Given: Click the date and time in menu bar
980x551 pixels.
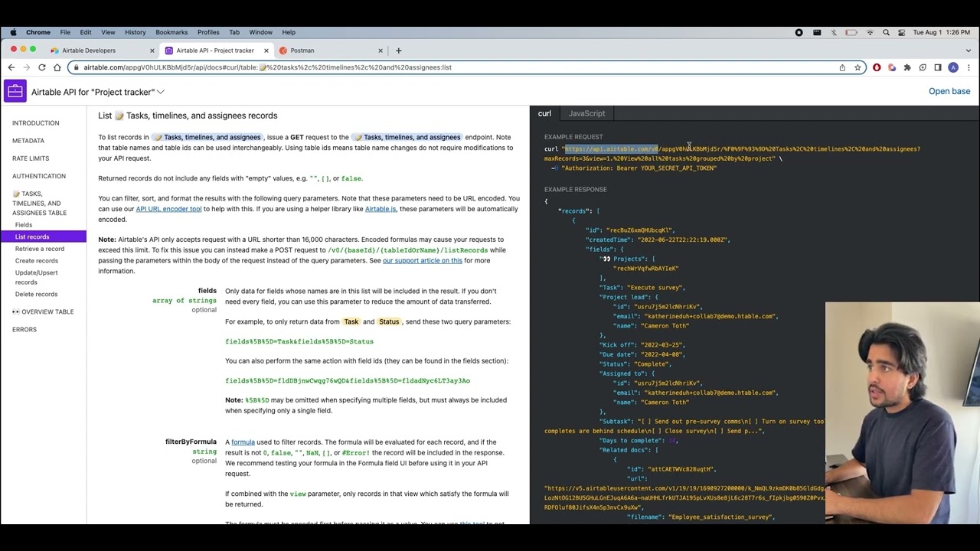Looking at the screenshot, I should (943, 32).
